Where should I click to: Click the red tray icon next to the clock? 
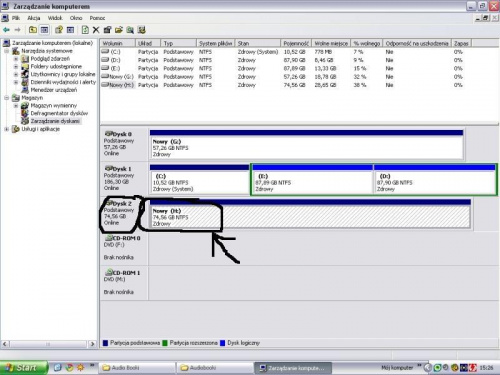coord(473,368)
